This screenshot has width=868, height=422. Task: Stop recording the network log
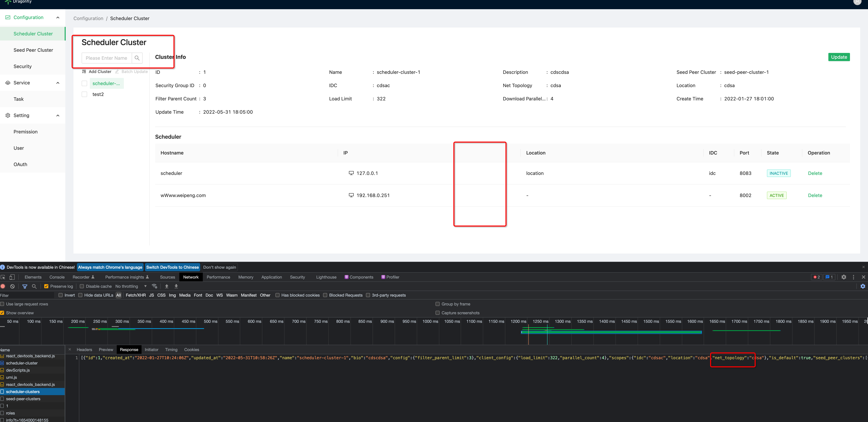tap(3, 286)
